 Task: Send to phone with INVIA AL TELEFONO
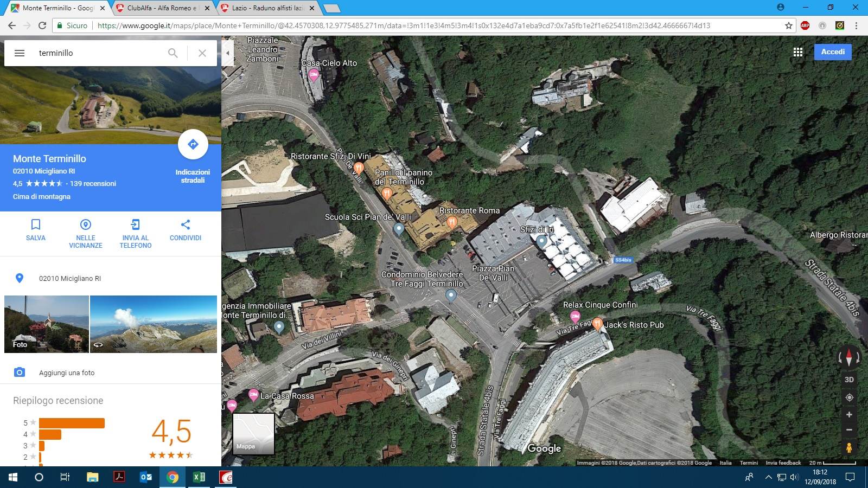pos(136,234)
